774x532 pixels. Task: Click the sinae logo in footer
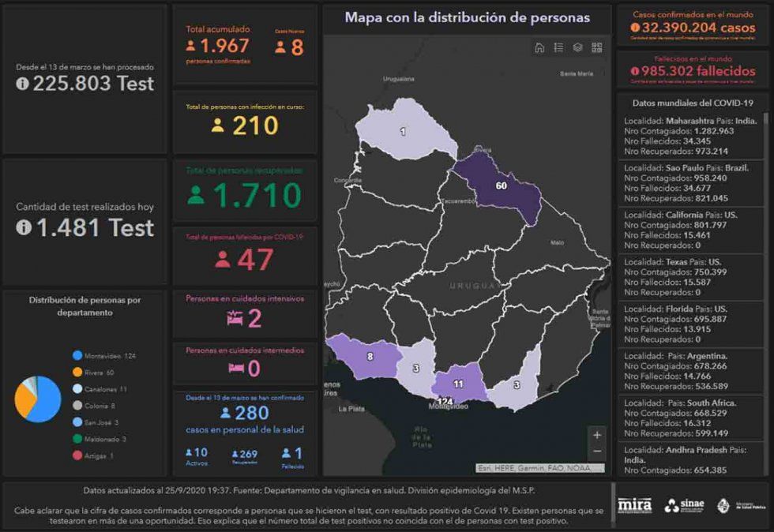(684, 505)
